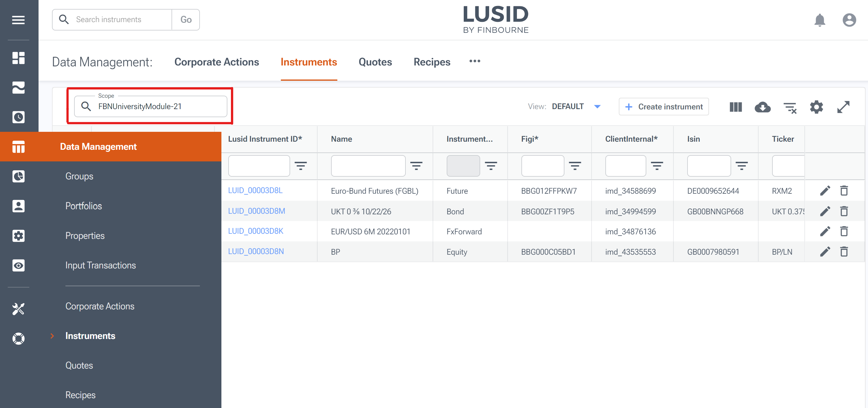Edit Euro-Bund Futures row pencil icon
Image resolution: width=868 pixels, height=408 pixels.
pos(825,190)
